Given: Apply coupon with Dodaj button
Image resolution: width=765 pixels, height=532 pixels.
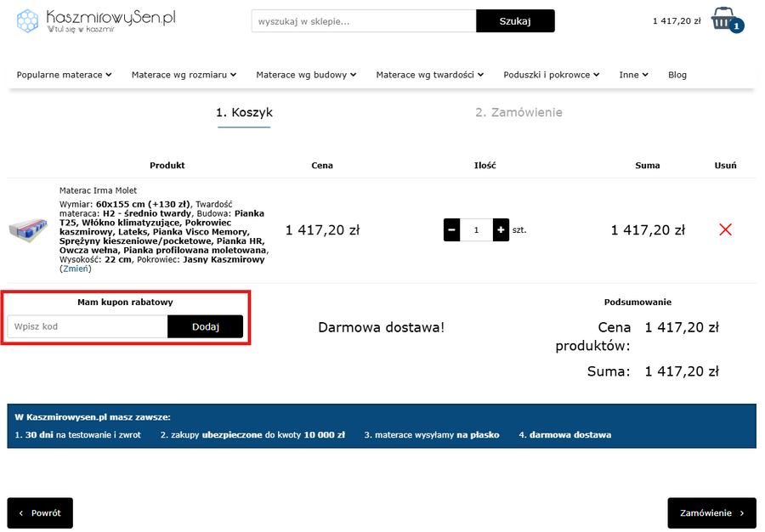Looking at the screenshot, I should 205,326.
